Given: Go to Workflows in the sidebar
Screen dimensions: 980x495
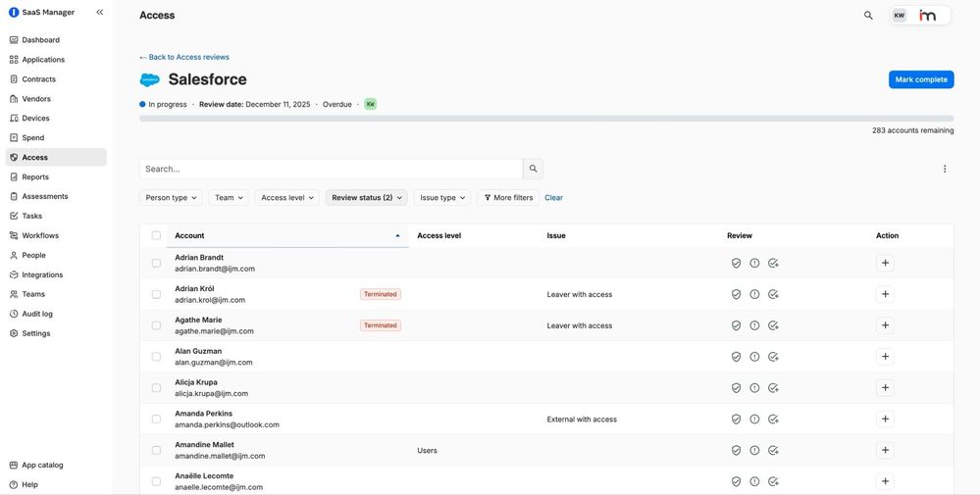Looking at the screenshot, I should pyautogui.click(x=40, y=235).
